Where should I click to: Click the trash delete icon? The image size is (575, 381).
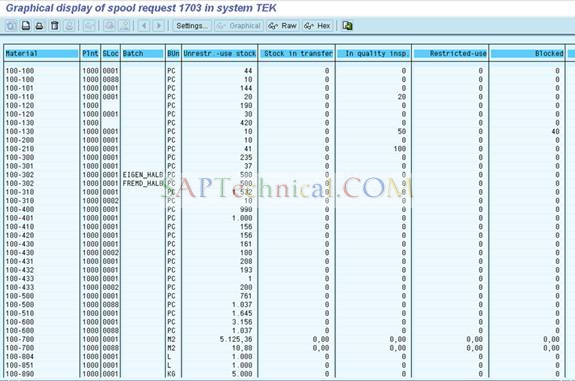click(55, 26)
